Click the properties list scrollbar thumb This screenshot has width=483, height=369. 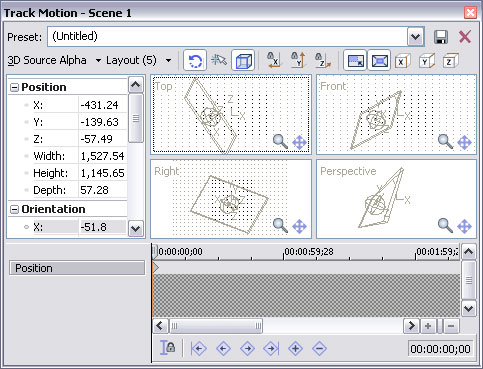point(136,118)
